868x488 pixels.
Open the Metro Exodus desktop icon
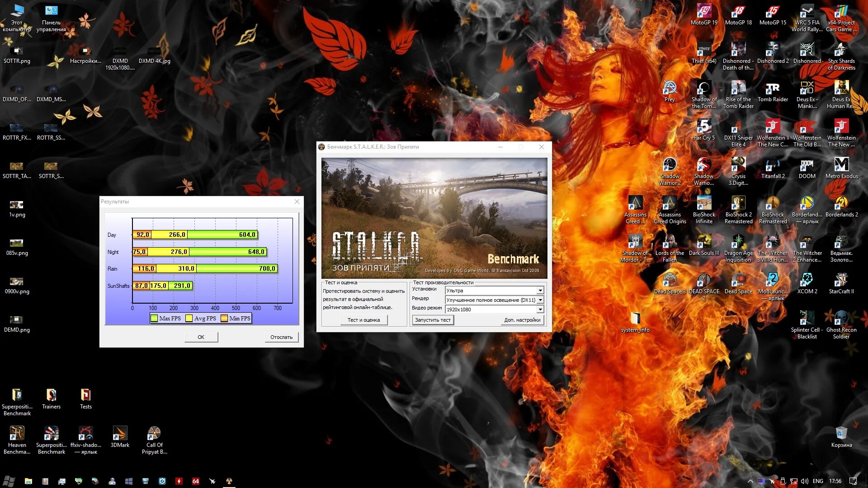point(841,169)
